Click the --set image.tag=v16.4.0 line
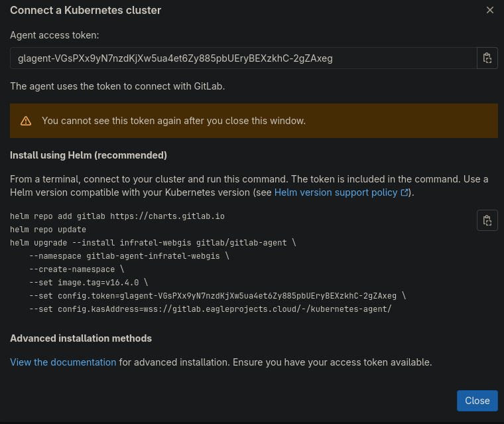The height and width of the screenshot is (424, 504). (88, 283)
